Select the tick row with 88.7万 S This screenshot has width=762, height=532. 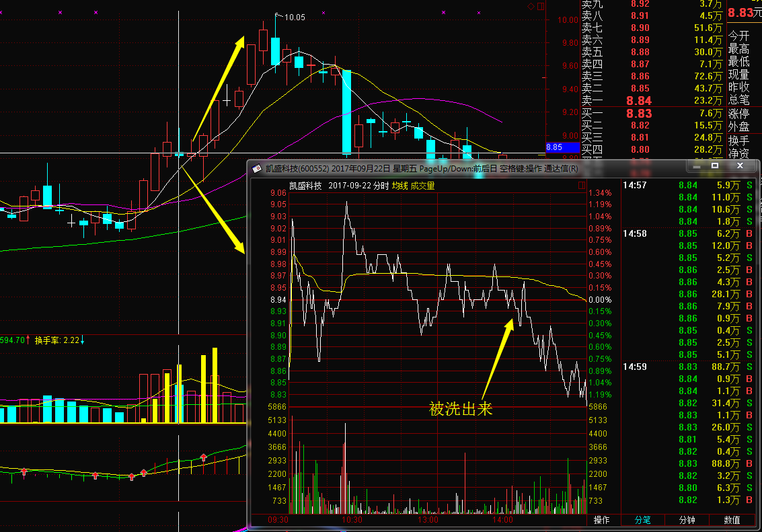pos(689,367)
